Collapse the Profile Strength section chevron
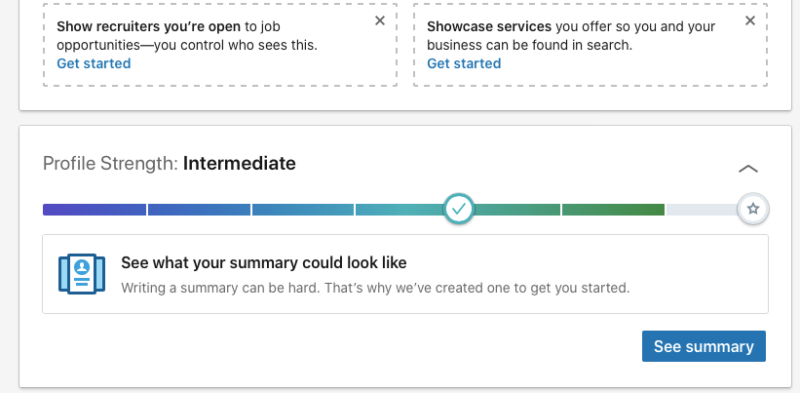 [x=748, y=169]
